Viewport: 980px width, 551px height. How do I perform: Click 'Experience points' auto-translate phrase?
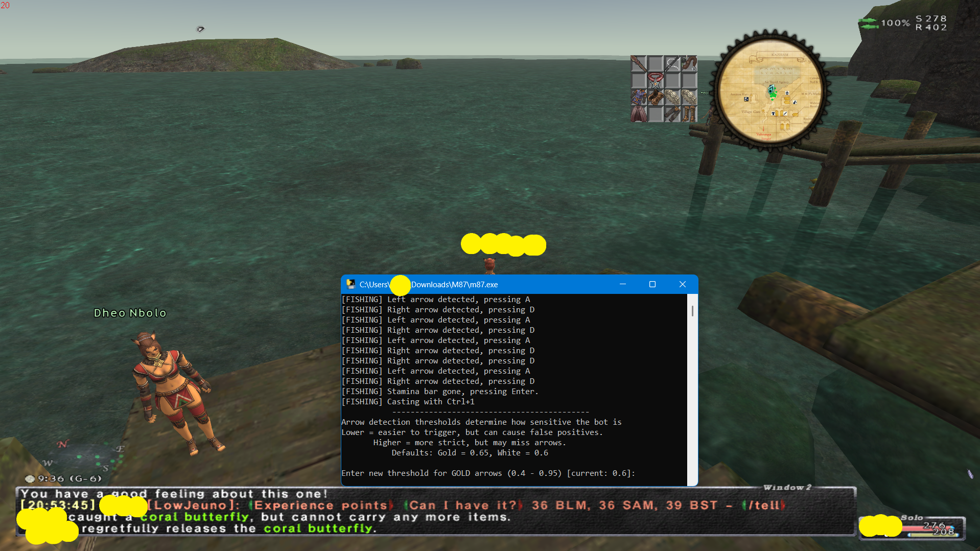tap(321, 506)
